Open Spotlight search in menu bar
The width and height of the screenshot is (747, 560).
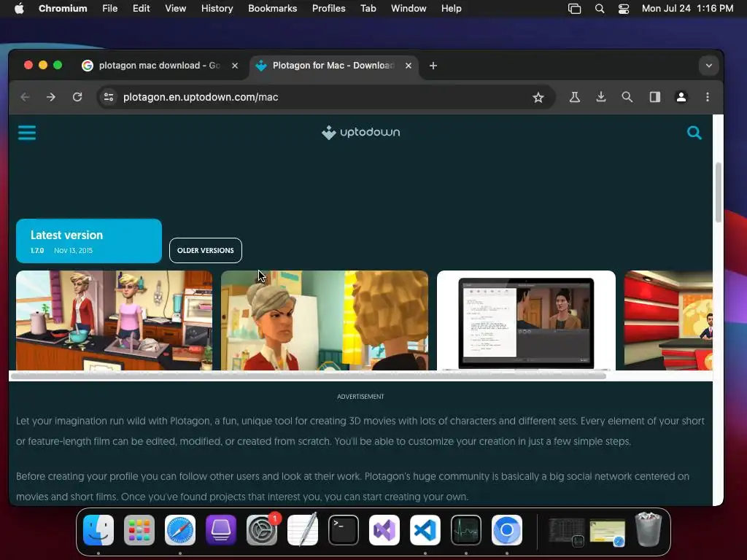coord(600,9)
